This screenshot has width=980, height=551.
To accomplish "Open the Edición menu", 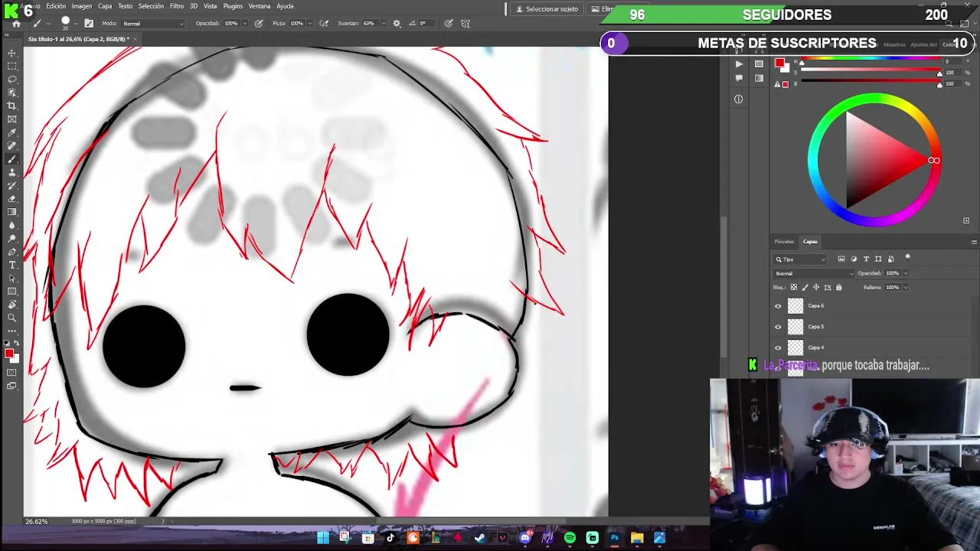I will tap(56, 6).
